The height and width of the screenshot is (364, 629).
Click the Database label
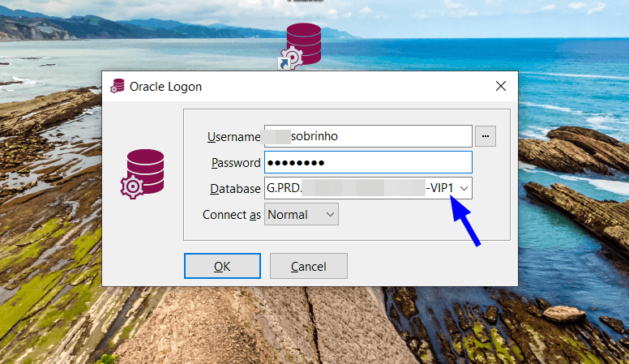236,189
